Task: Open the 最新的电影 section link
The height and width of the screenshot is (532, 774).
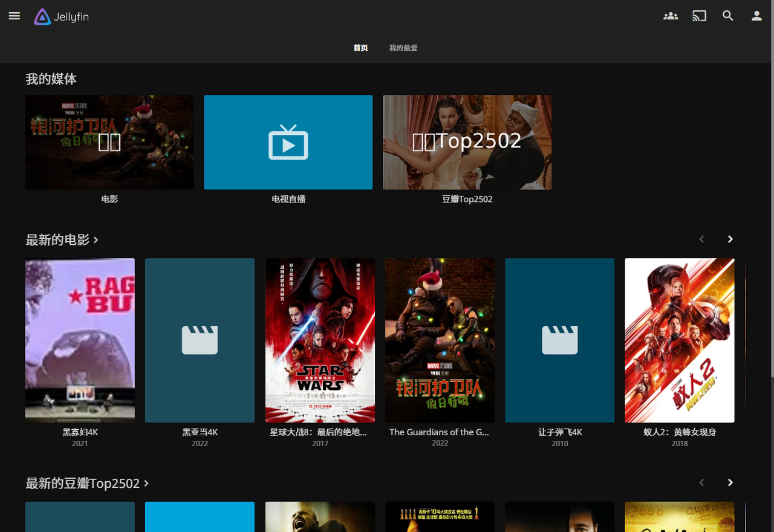Action: [62, 239]
